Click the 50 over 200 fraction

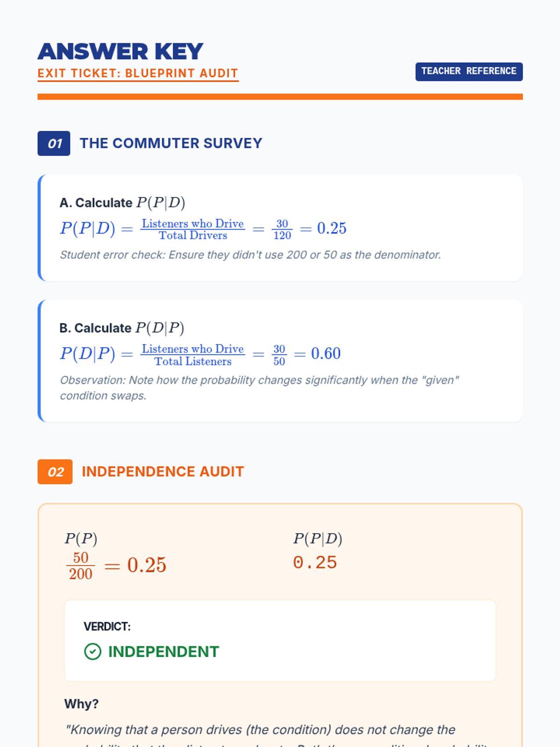coord(80,565)
